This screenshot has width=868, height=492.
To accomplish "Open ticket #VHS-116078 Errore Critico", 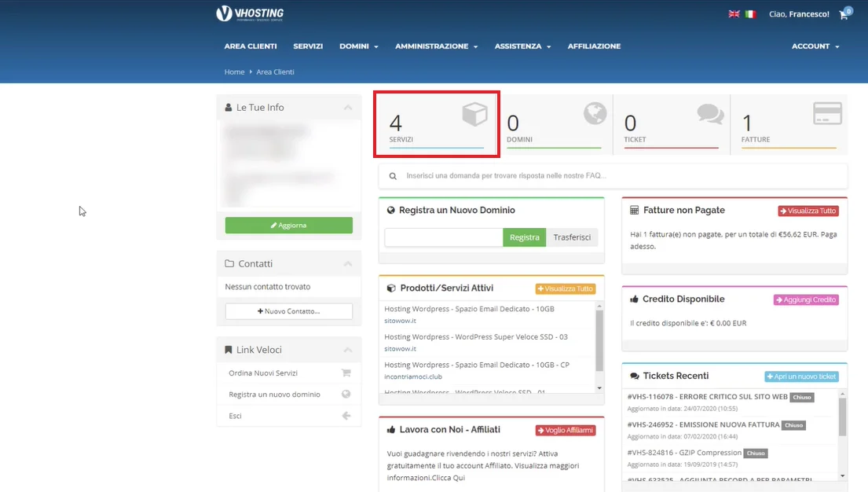I will click(x=708, y=397).
